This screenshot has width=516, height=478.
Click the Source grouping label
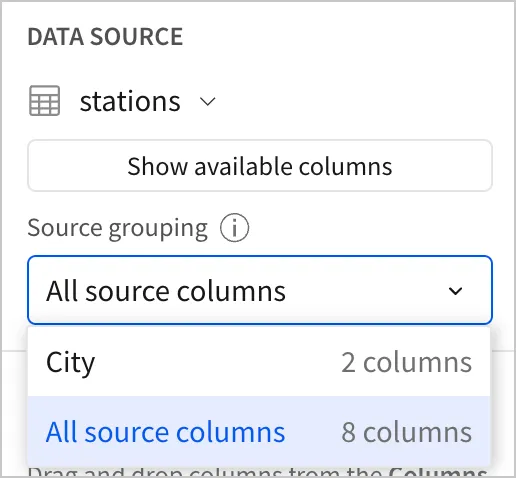click(x=118, y=228)
